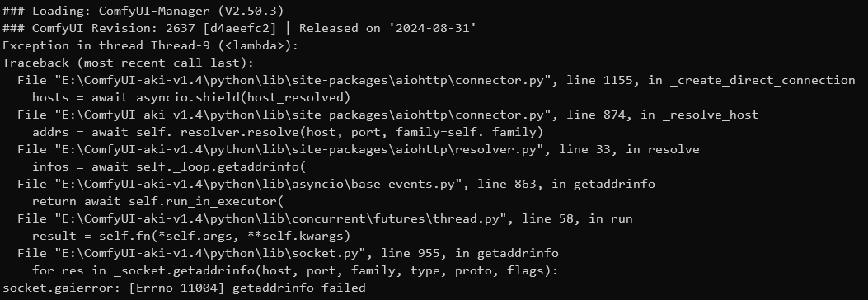Click the socket.py line 955 file path
Image resolution: width=868 pixels, height=300 pixels.
(210, 253)
